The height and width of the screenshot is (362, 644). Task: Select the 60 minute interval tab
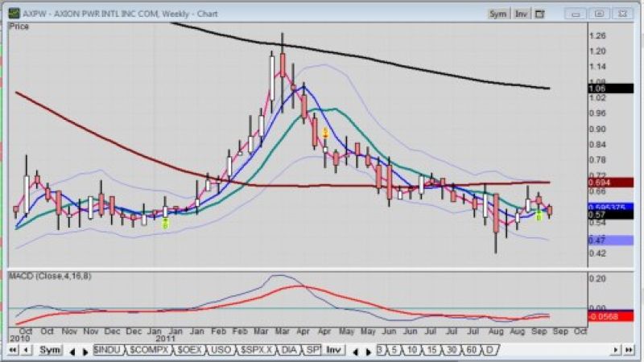click(472, 350)
